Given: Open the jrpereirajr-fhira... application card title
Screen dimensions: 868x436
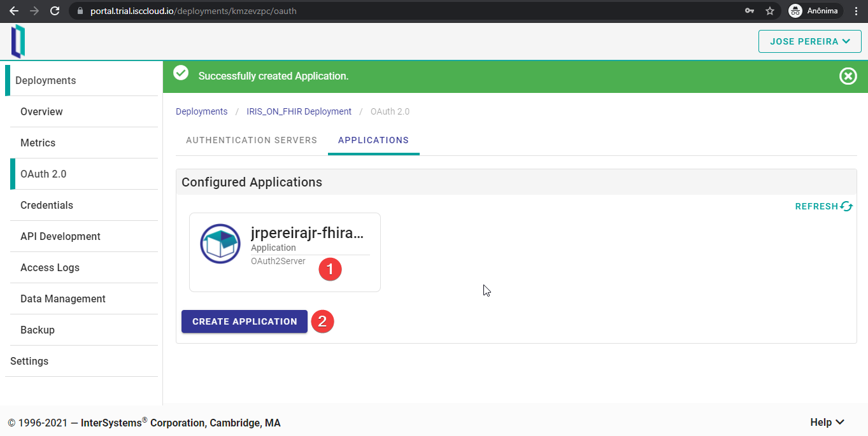Looking at the screenshot, I should [308, 233].
